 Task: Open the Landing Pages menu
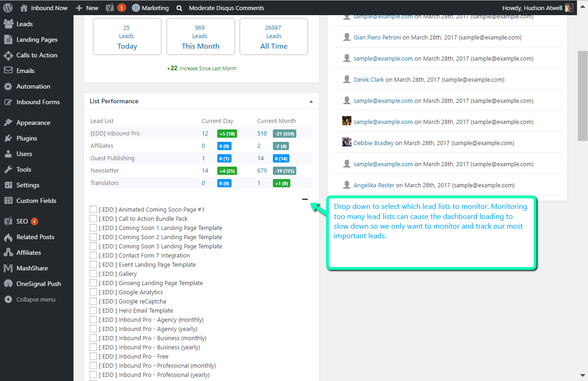point(37,39)
